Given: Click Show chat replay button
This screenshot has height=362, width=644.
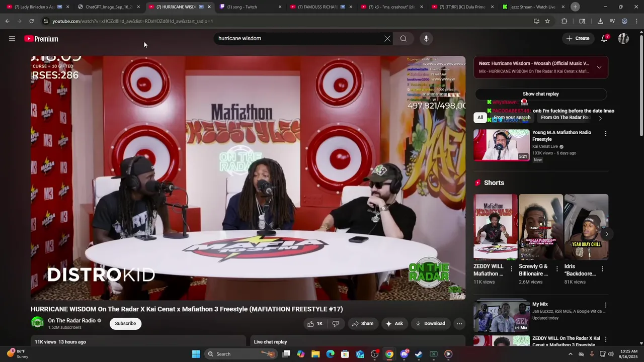Looking at the screenshot, I should [541, 94].
